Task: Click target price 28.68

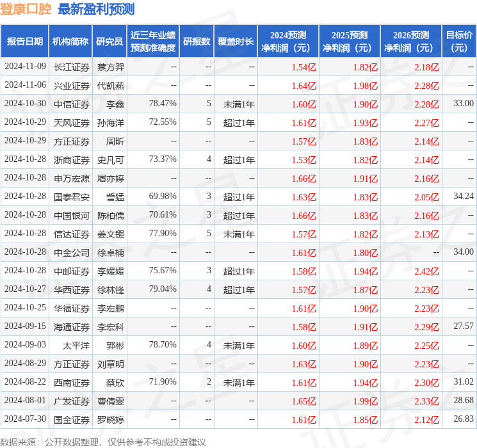Action: click(x=464, y=400)
